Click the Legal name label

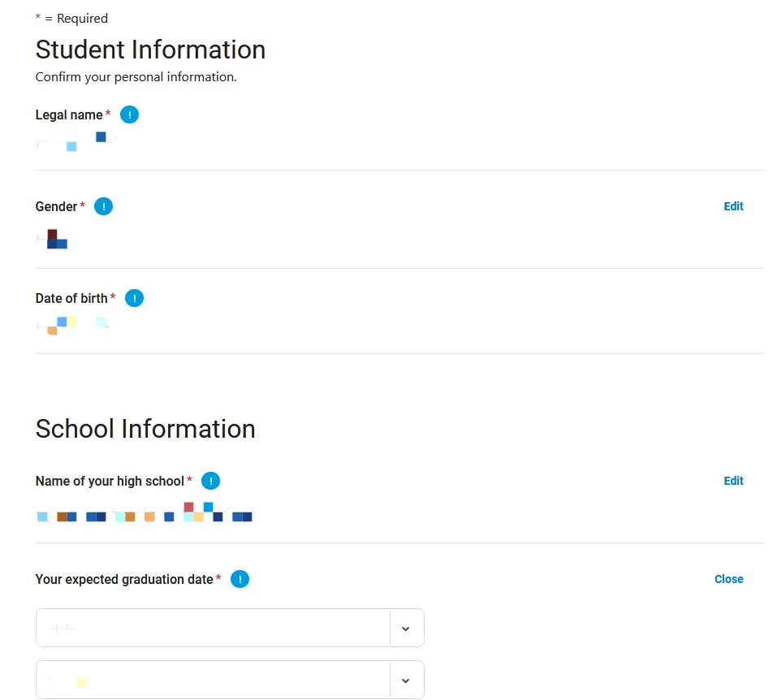(69, 115)
